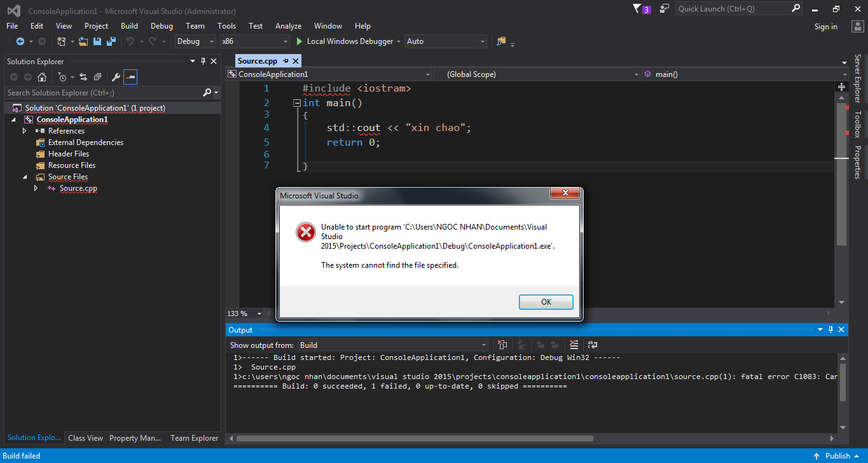
Task: Click the Save All toolbar icon
Action: 111,41
